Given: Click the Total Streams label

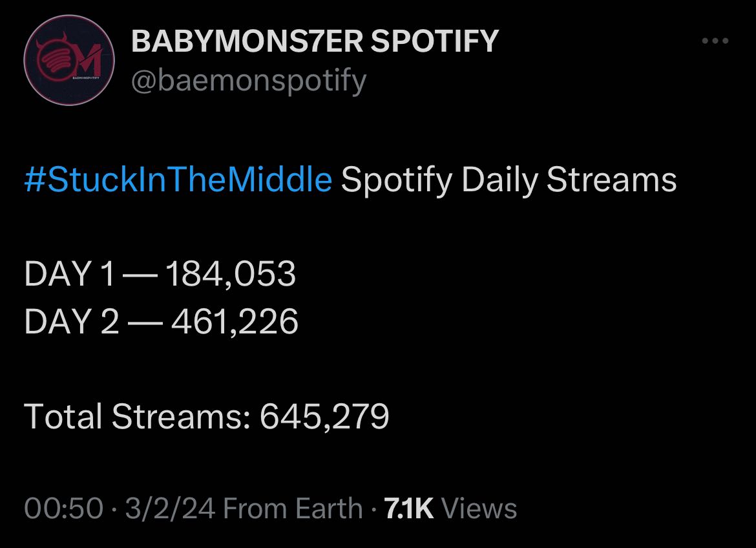Looking at the screenshot, I should pos(137,416).
